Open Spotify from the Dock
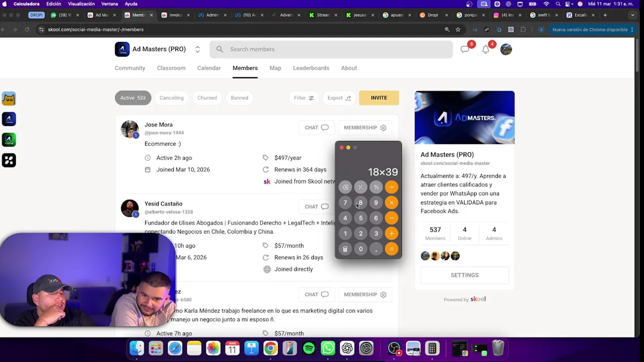The image size is (644, 362). 309,348
